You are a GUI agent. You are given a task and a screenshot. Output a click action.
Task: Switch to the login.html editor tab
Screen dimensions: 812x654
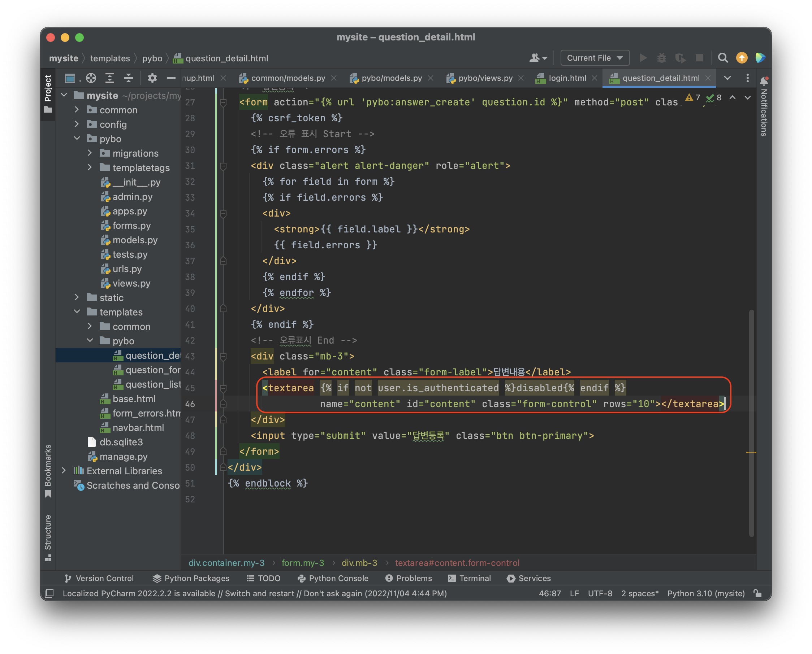click(567, 78)
